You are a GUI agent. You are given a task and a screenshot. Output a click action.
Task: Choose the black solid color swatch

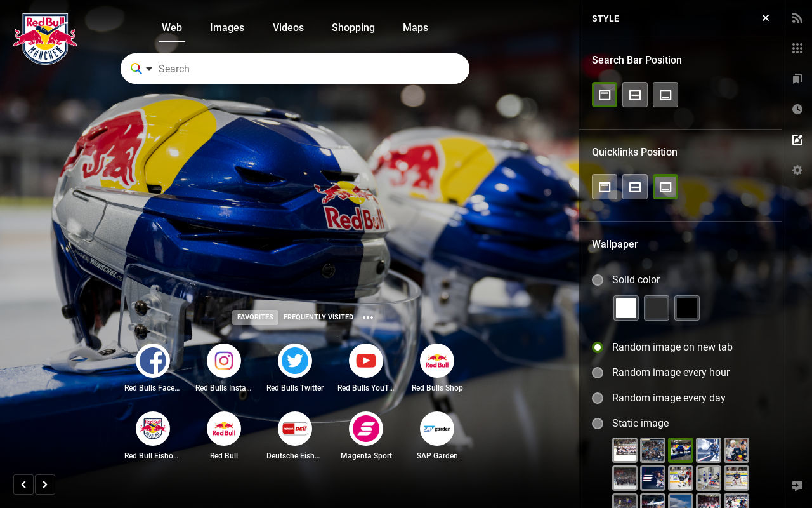click(x=687, y=308)
